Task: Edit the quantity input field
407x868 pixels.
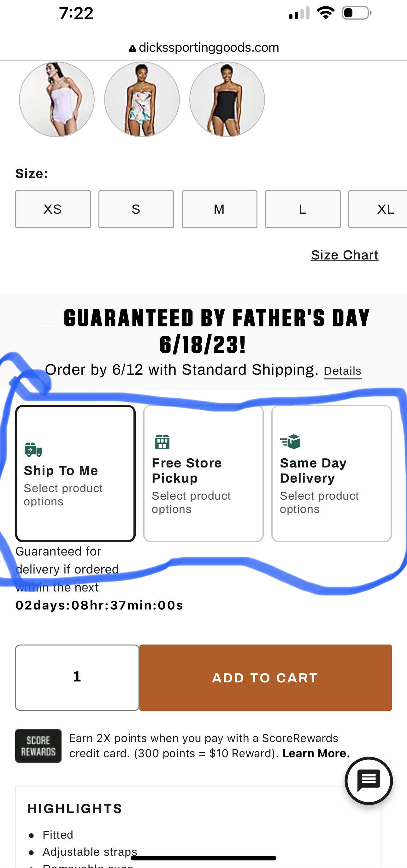Action: pos(77,678)
